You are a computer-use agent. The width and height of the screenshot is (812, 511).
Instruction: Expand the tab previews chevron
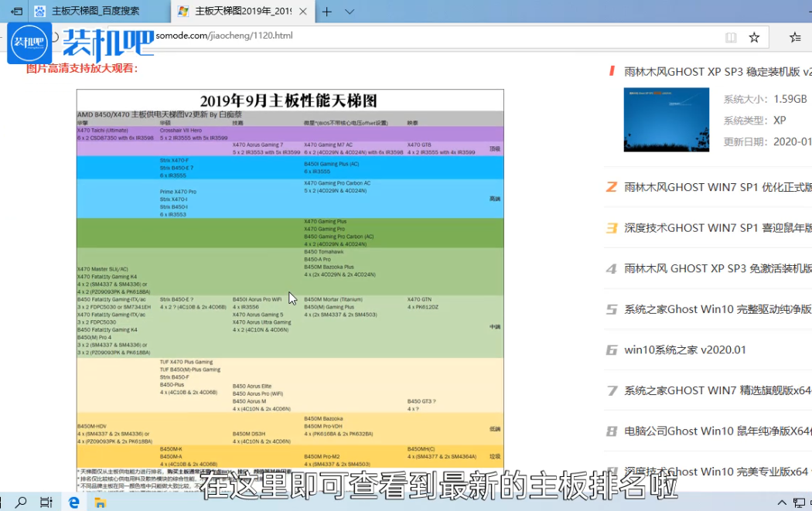[350, 12]
